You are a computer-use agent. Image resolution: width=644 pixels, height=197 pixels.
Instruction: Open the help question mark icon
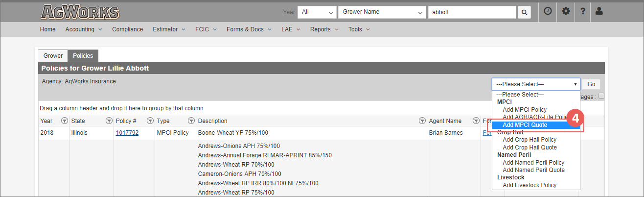(x=583, y=11)
